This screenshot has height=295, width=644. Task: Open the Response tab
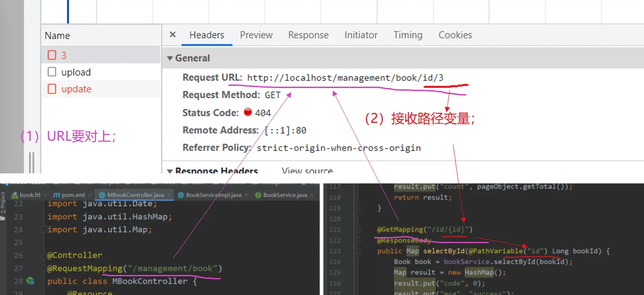tap(308, 35)
